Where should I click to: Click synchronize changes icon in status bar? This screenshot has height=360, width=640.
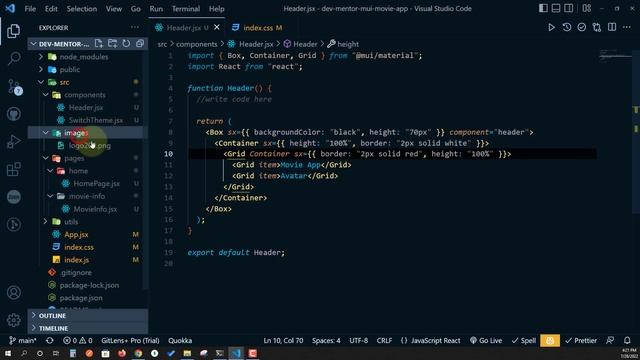(50, 340)
